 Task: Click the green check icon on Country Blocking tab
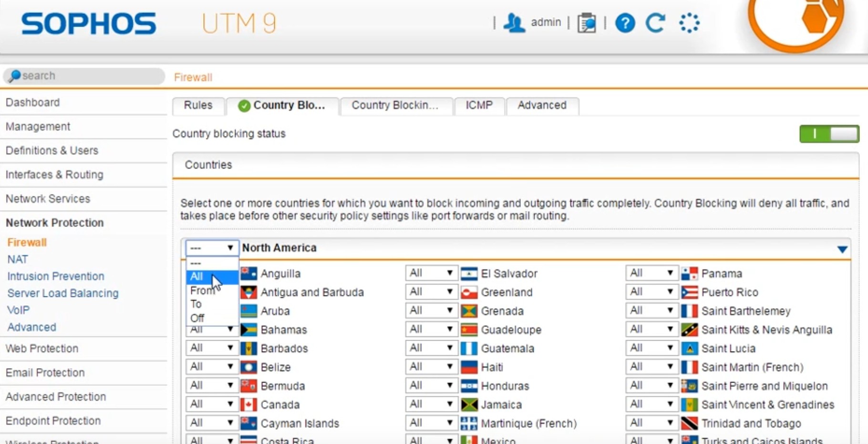point(244,106)
